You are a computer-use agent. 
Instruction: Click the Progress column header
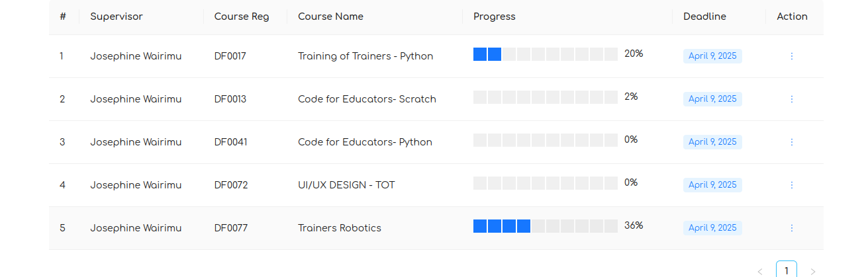tap(494, 17)
